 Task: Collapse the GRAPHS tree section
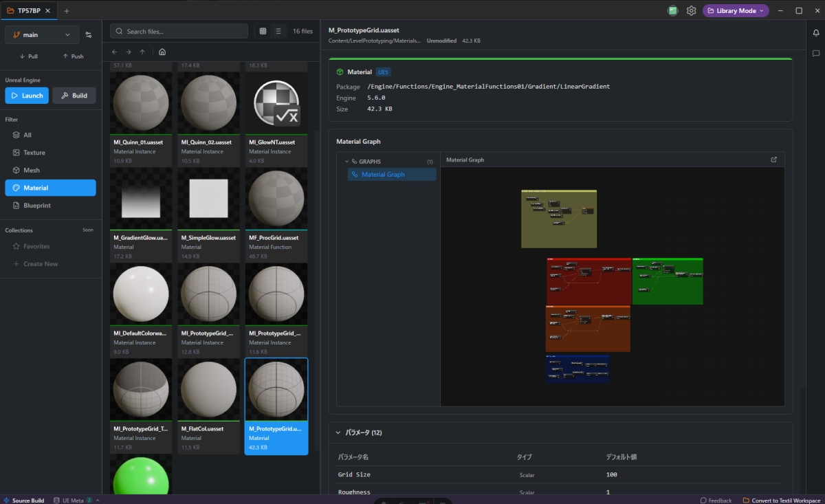click(347, 162)
